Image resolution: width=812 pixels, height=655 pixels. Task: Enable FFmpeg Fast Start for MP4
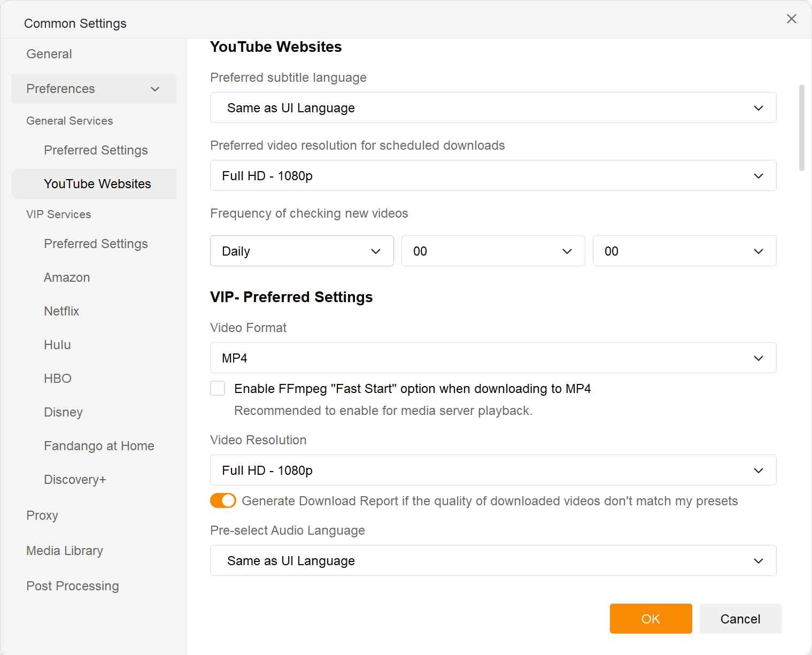218,388
